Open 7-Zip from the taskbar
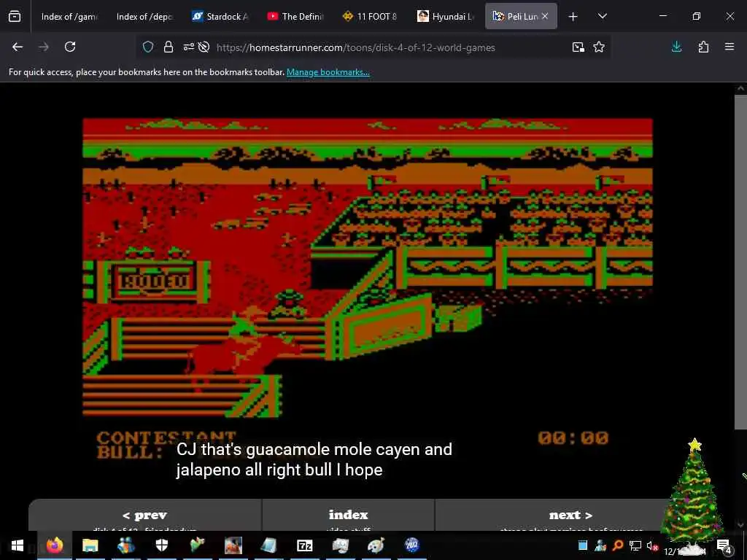This screenshot has width=747, height=560. 304,545
